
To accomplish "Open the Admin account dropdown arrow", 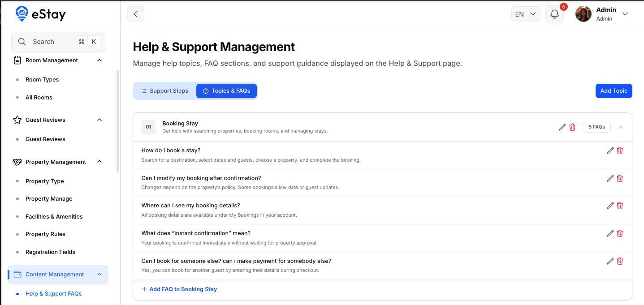I will (x=625, y=14).
